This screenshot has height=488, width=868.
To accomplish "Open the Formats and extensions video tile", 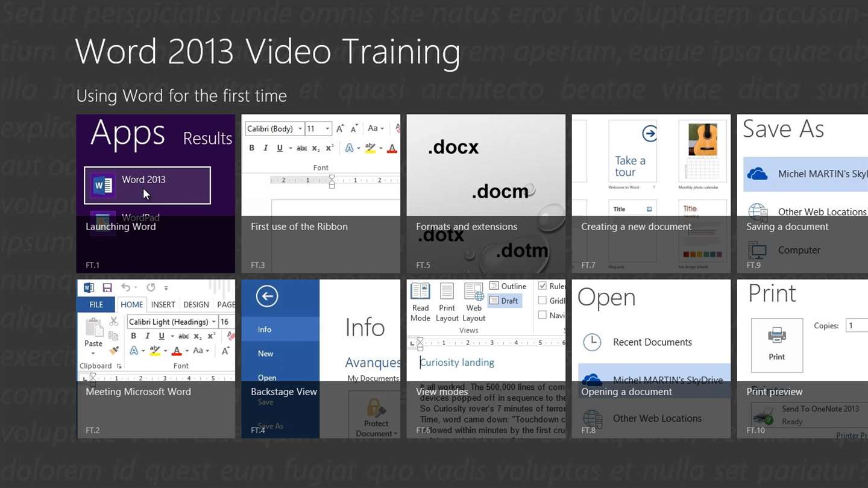I will (486, 193).
